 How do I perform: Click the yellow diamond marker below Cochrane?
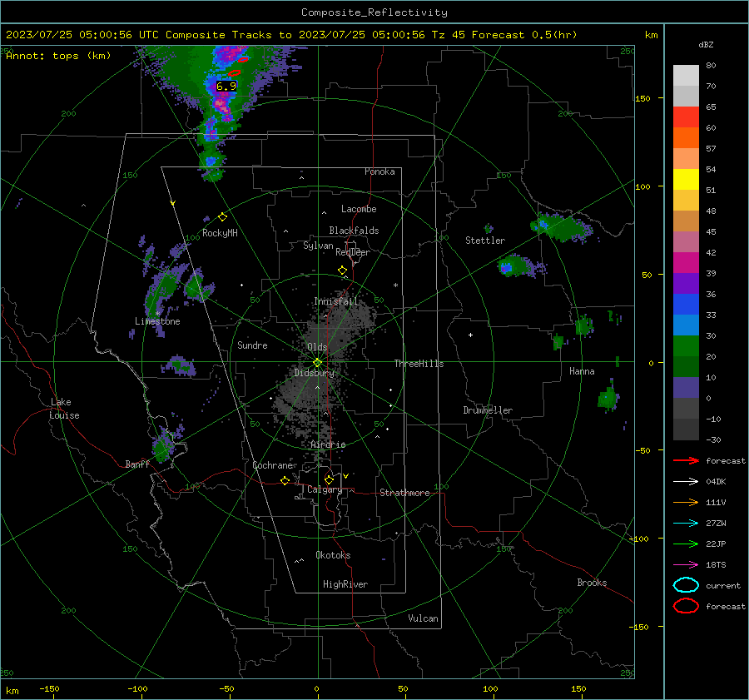coord(285,480)
